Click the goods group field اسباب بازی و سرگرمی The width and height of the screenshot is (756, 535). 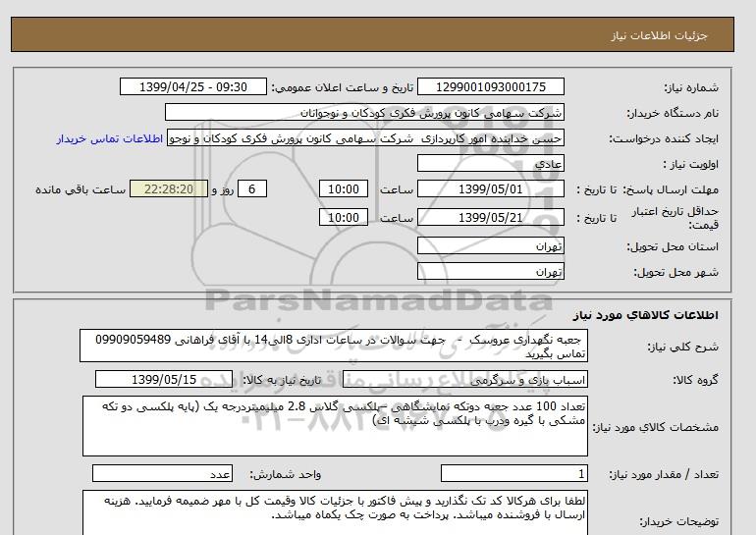point(465,379)
